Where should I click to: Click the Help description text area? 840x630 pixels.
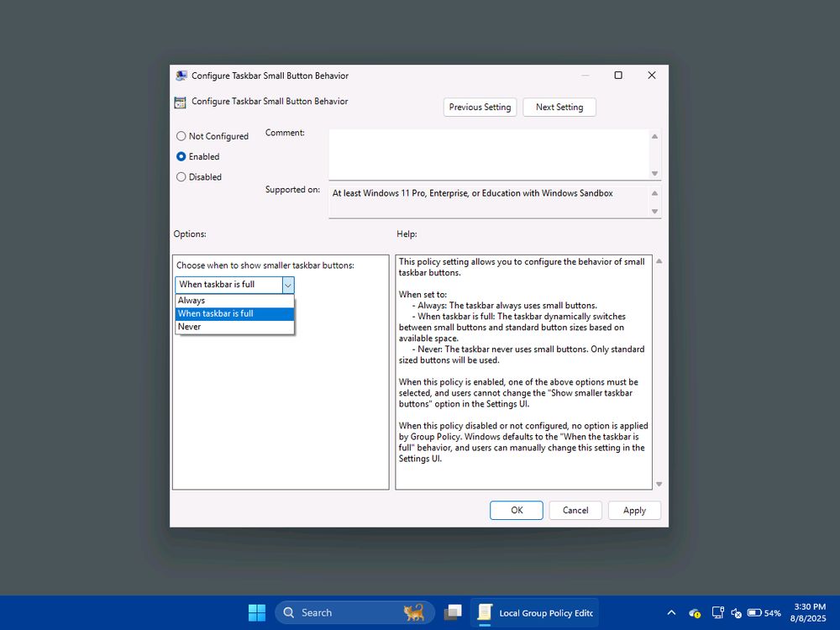pos(523,372)
